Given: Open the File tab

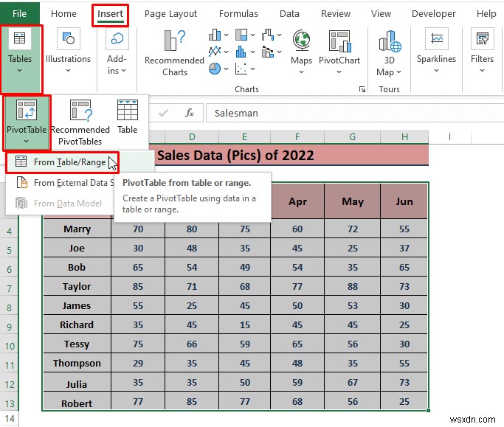Looking at the screenshot, I should [20, 13].
